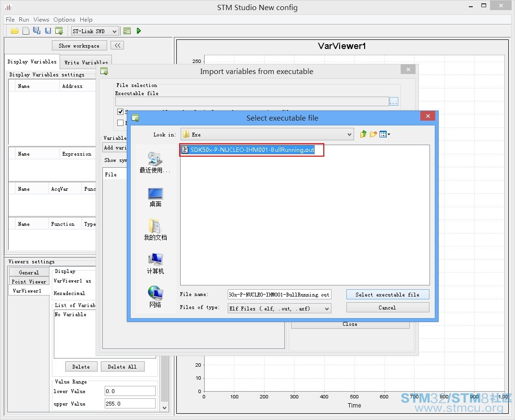Open the Options menu
The height and width of the screenshot is (420, 515).
point(64,19)
